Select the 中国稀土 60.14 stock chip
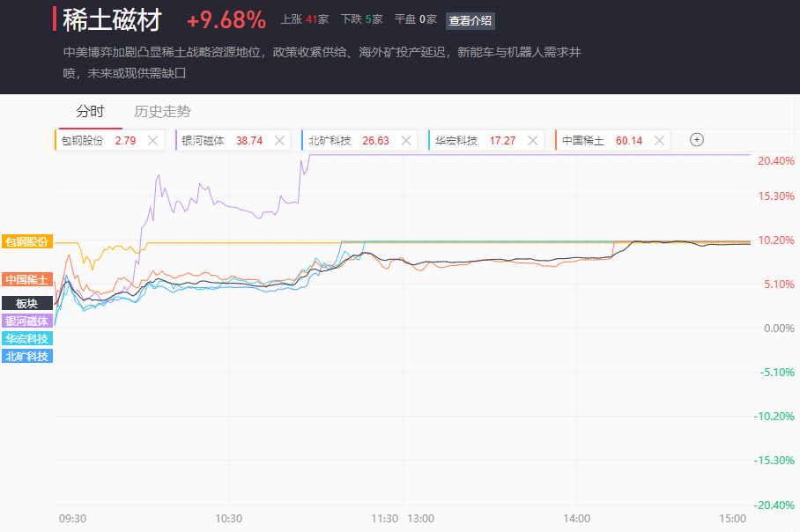Screen dimensions: 800x532 coord(603,140)
